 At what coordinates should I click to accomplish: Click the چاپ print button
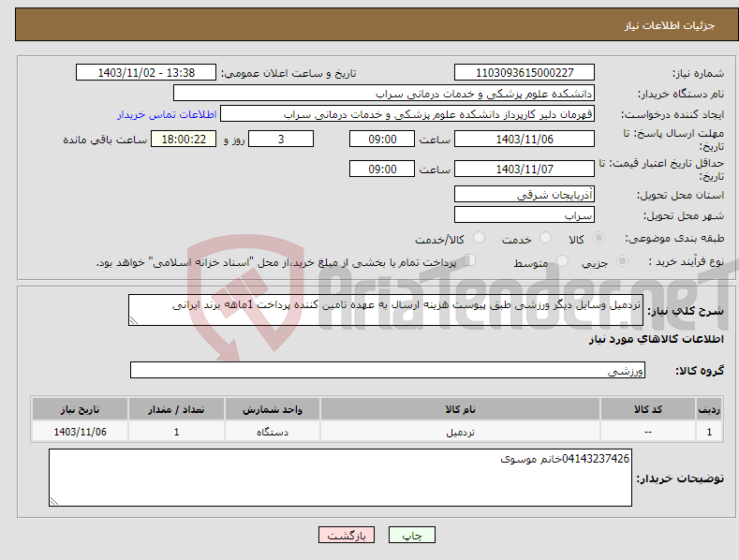[x=411, y=535]
